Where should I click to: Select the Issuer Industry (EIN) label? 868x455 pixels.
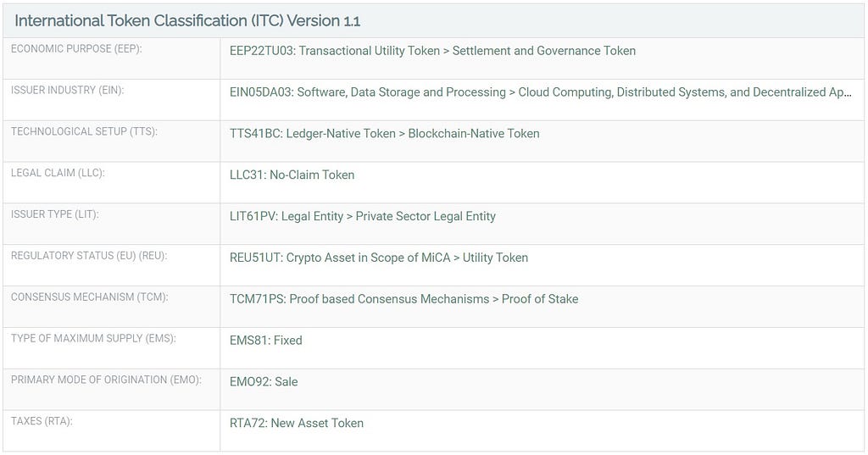tap(68, 90)
